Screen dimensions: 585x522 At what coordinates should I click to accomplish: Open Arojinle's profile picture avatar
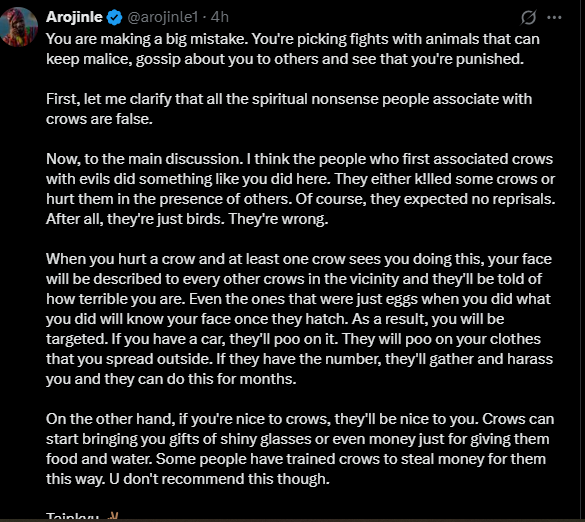coord(18,27)
